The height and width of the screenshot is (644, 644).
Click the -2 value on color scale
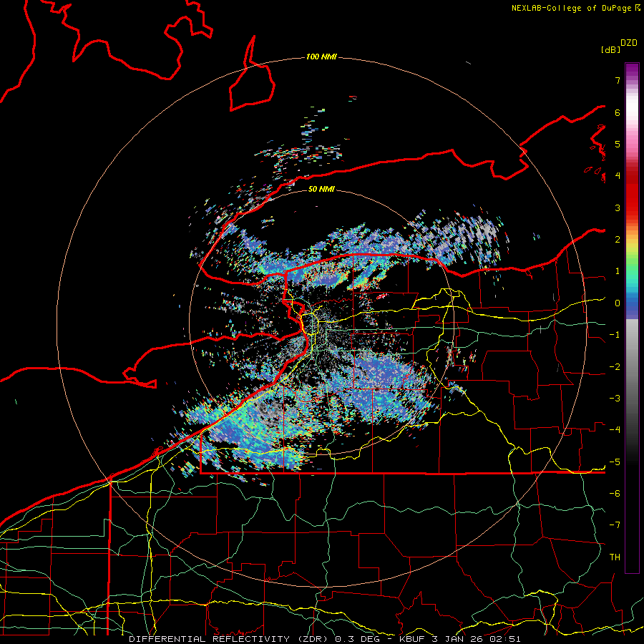pos(615,367)
